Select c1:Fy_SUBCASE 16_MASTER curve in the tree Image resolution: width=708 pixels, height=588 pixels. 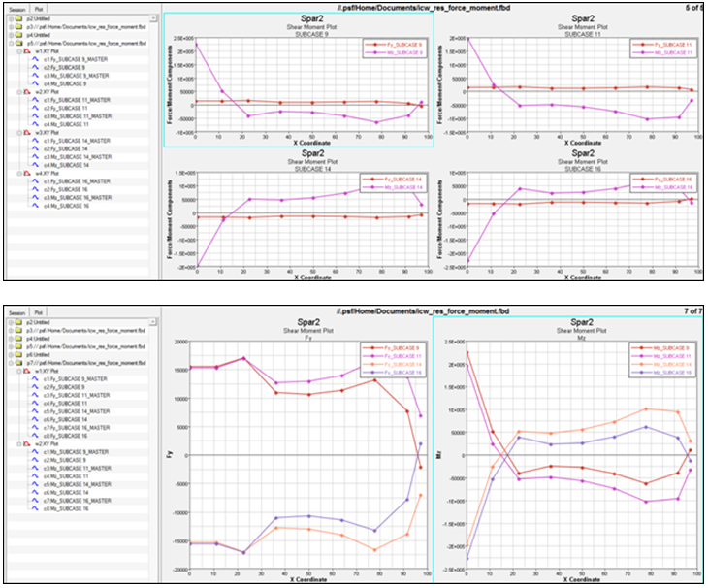coord(78,181)
